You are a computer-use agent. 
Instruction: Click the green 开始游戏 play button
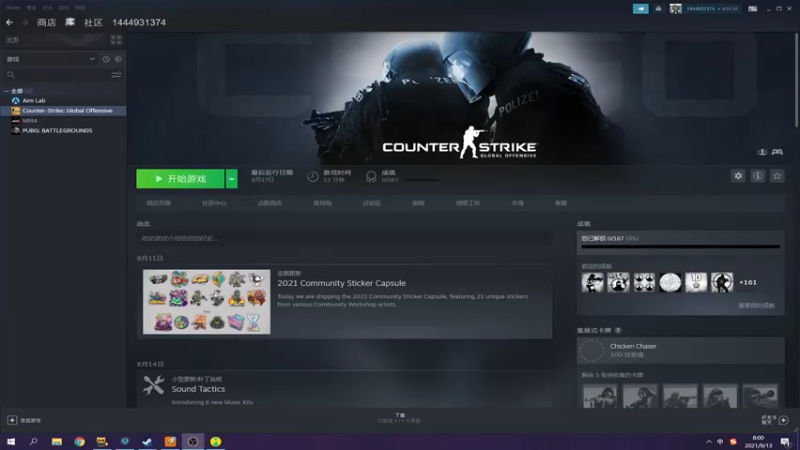point(180,179)
